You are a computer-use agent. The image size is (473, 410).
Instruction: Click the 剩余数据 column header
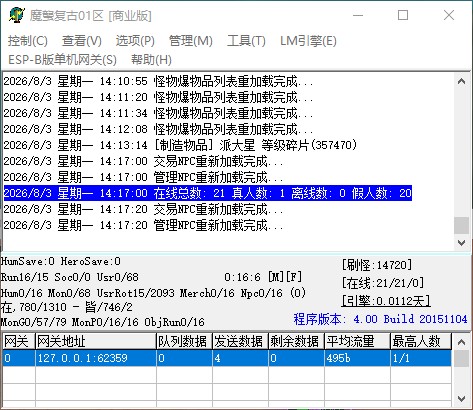[x=296, y=341]
